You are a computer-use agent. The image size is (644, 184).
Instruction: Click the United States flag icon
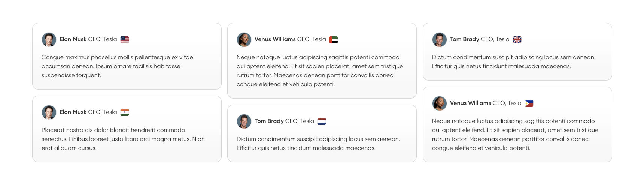click(125, 40)
